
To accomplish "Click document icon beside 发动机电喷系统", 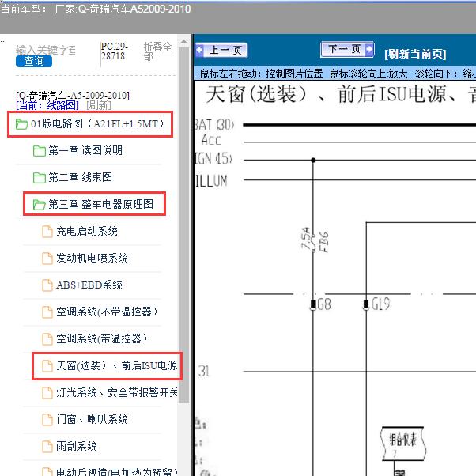I will [47, 259].
